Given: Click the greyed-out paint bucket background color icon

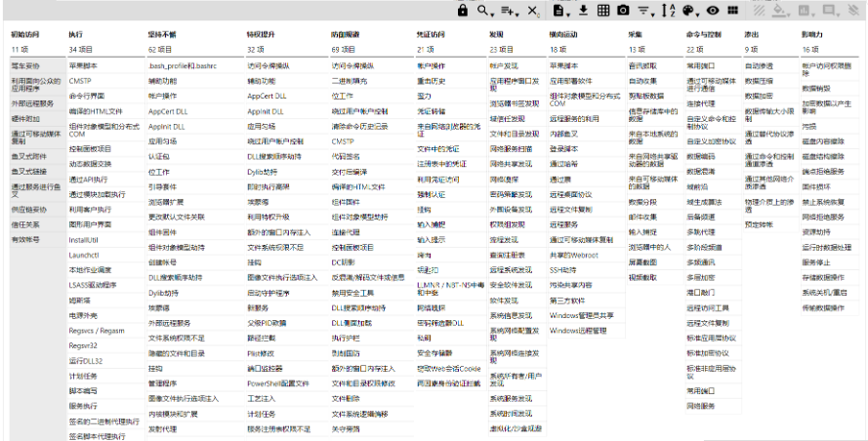Looking at the screenshot, I should click(x=781, y=10).
